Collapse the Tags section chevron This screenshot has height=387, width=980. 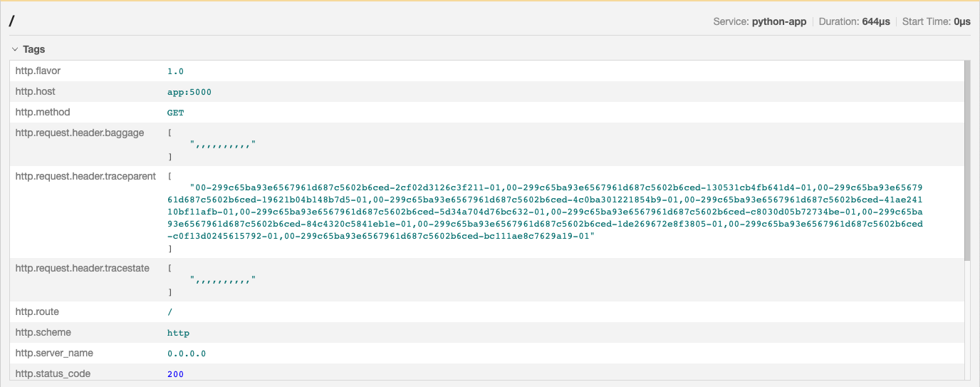coord(15,50)
